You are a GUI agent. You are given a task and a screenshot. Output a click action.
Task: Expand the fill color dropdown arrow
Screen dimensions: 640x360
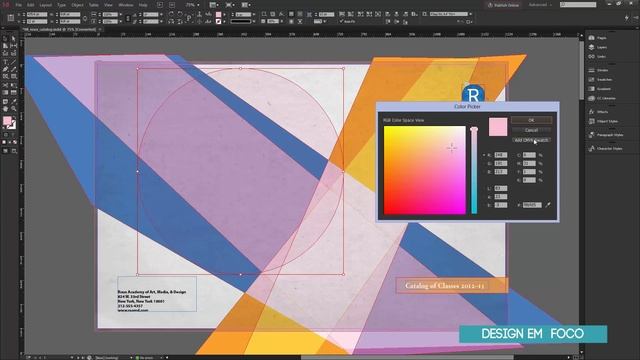[x=224, y=14]
